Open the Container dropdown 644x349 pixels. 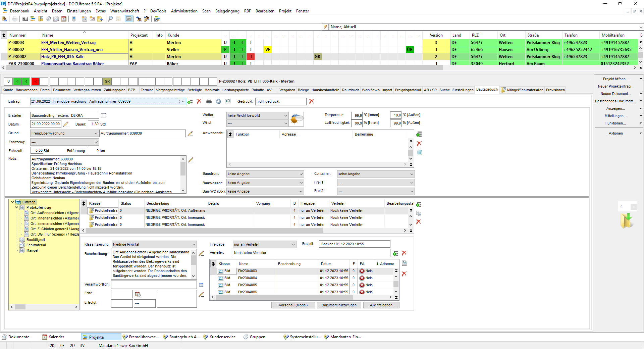[x=412, y=174]
